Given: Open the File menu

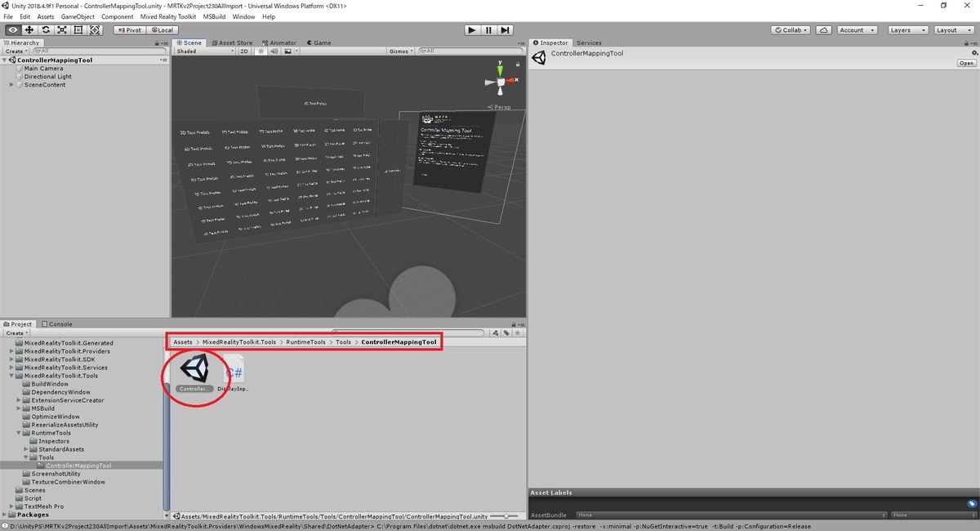Looking at the screenshot, I should [8, 16].
